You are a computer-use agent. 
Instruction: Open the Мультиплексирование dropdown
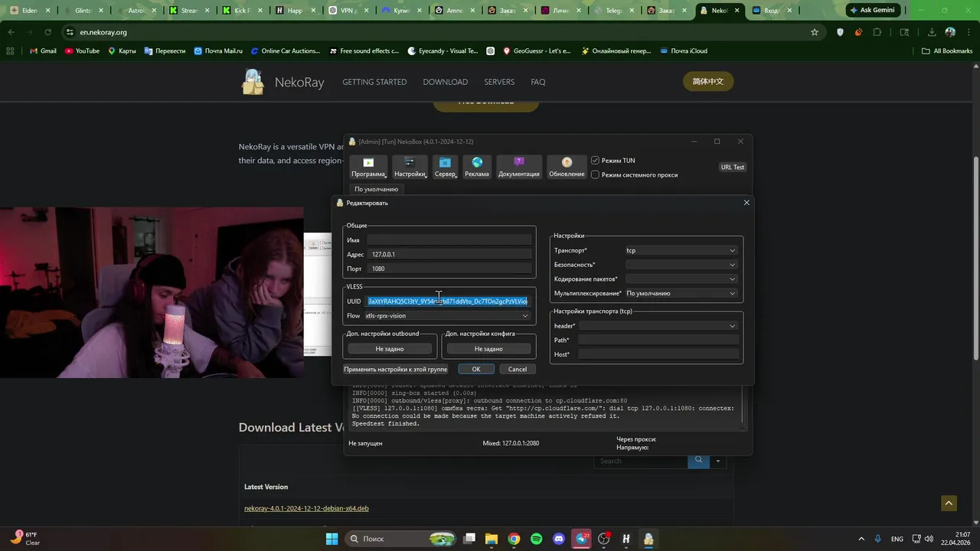click(681, 293)
